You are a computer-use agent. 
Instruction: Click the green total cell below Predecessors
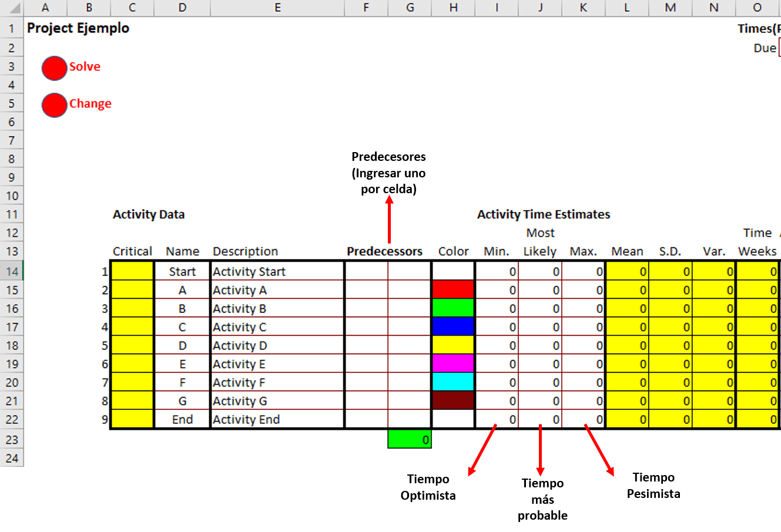pyautogui.click(x=410, y=439)
